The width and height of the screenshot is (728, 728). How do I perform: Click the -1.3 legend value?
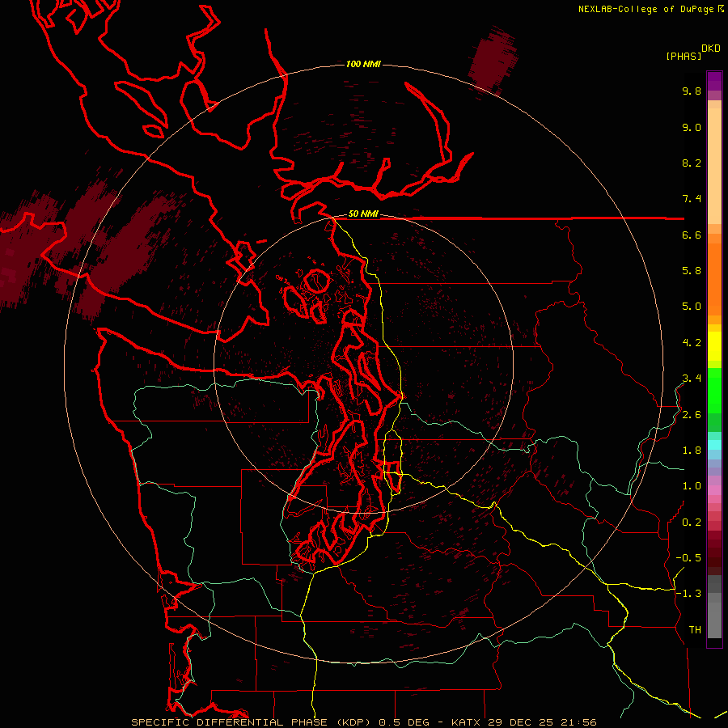pyautogui.click(x=688, y=594)
